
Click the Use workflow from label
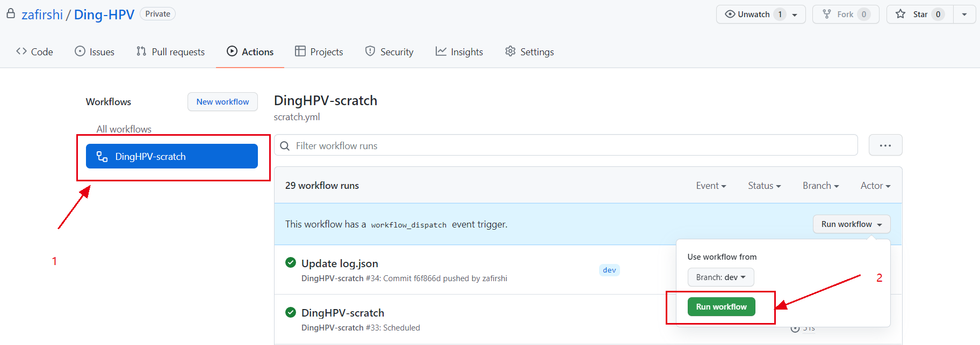point(722,257)
